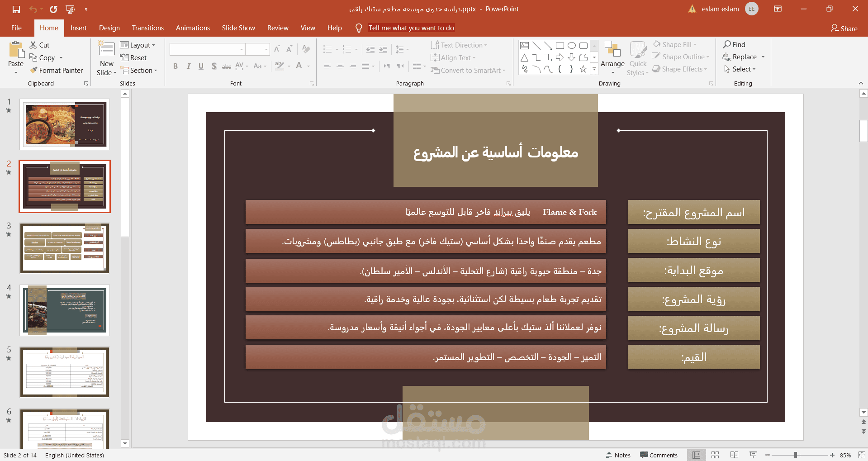Switch to Reading View icon
The image size is (868, 461).
point(734,455)
